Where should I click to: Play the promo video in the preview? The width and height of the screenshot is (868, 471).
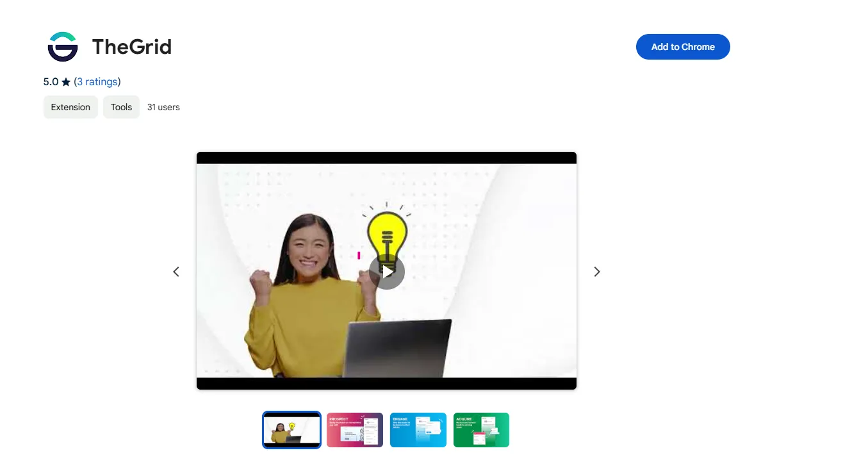click(x=387, y=272)
